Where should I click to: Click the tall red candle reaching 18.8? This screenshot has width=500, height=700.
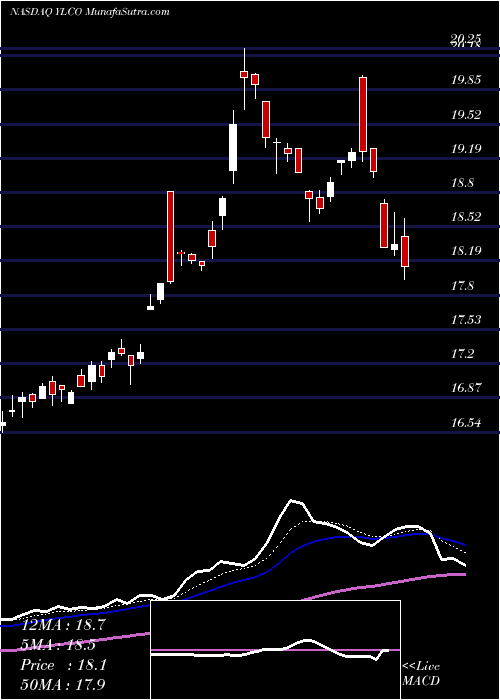170,237
